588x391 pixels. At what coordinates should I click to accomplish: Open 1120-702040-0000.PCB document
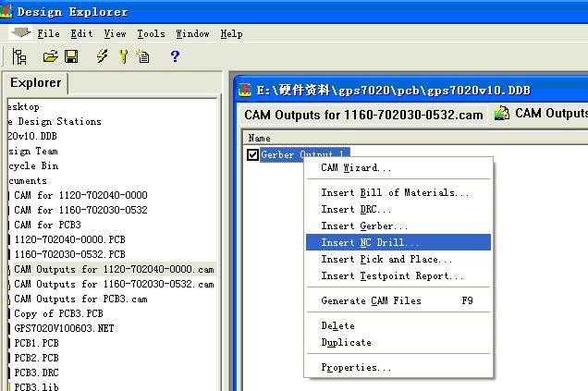tap(69, 239)
